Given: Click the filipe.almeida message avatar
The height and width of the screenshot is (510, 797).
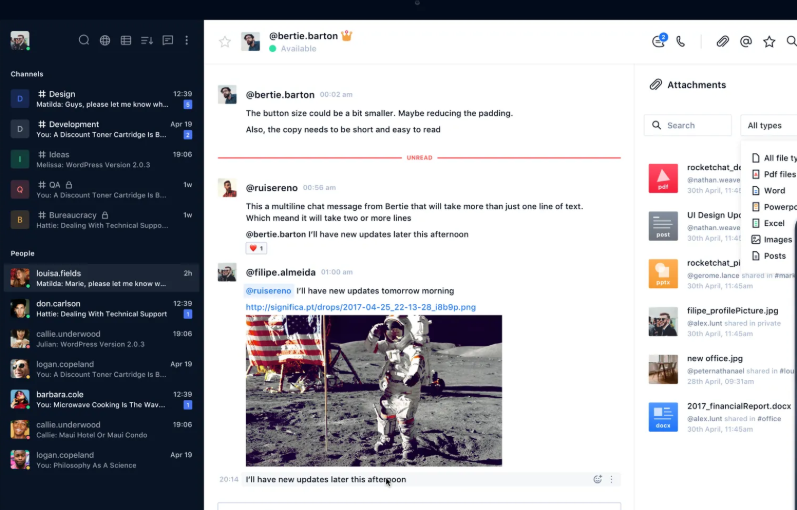Looking at the screenshot, I should 227,272.
